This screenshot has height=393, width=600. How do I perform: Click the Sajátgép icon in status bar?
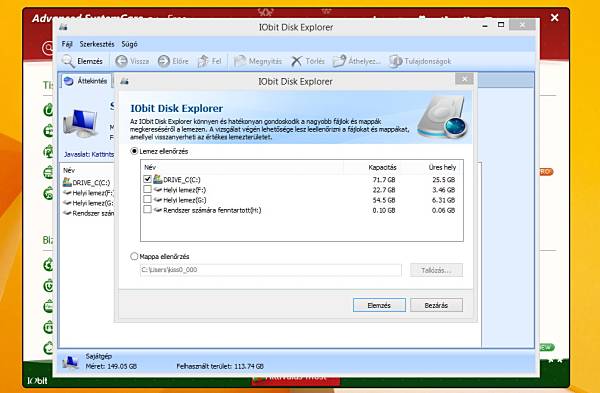pyautogui.click(x=70, y=362)
